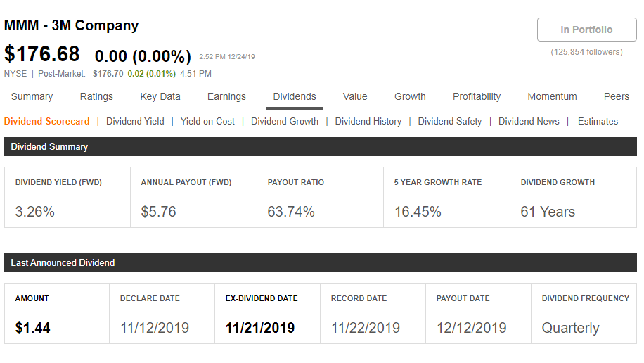The width and height of the screenshot is (644, 363).
Task: Open the Summary tab
Action: coord(32,96)
